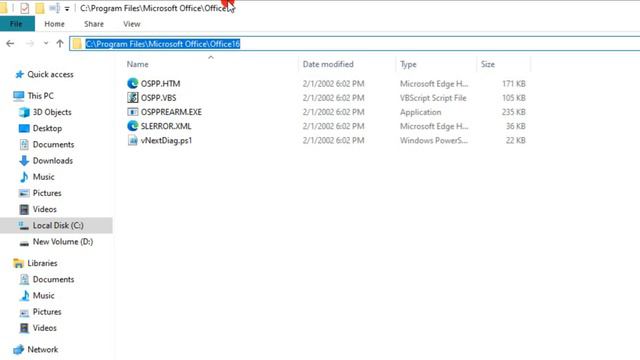Open Libraries in navigation pane
The height and width of the screenshot is (360, 640).
(42, 263)
